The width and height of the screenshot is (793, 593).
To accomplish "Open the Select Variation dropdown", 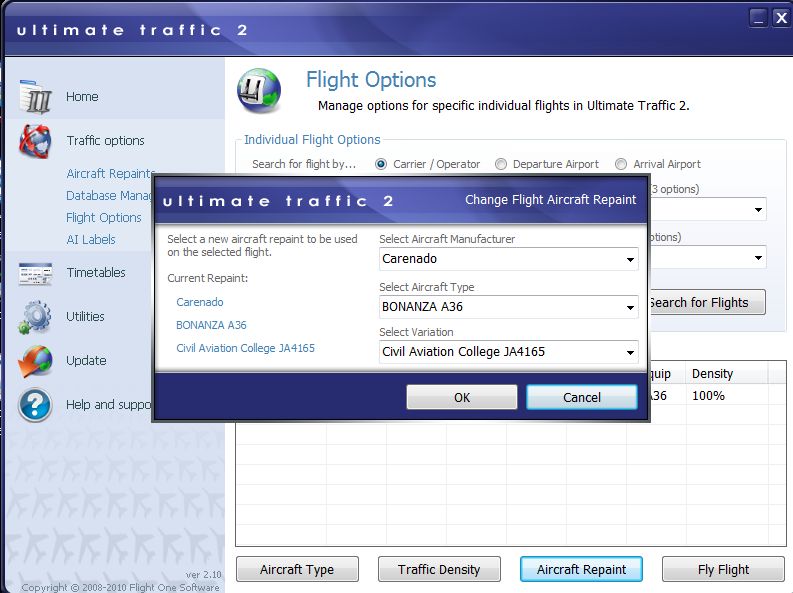I will click(x=509, y=352).
